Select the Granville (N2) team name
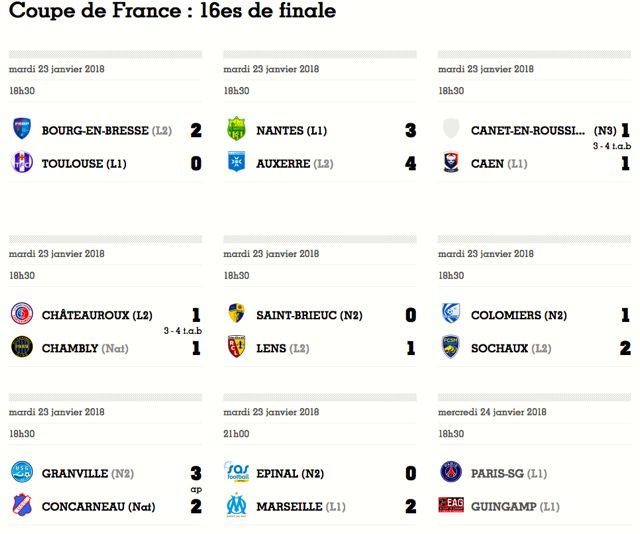 tap(88, 474)
